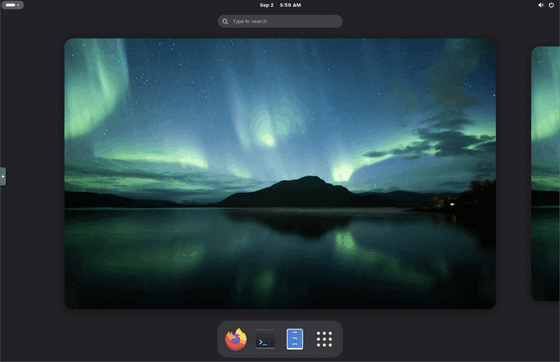Click the lake reflection in current workspace
Screen dimensions: 560x362
pyautogui.click(x=280, y=257)
